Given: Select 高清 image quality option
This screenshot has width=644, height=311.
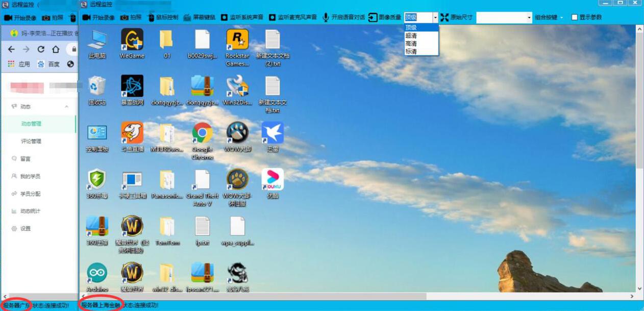Looking at the screenshot, I should click(x=411, y=44).
